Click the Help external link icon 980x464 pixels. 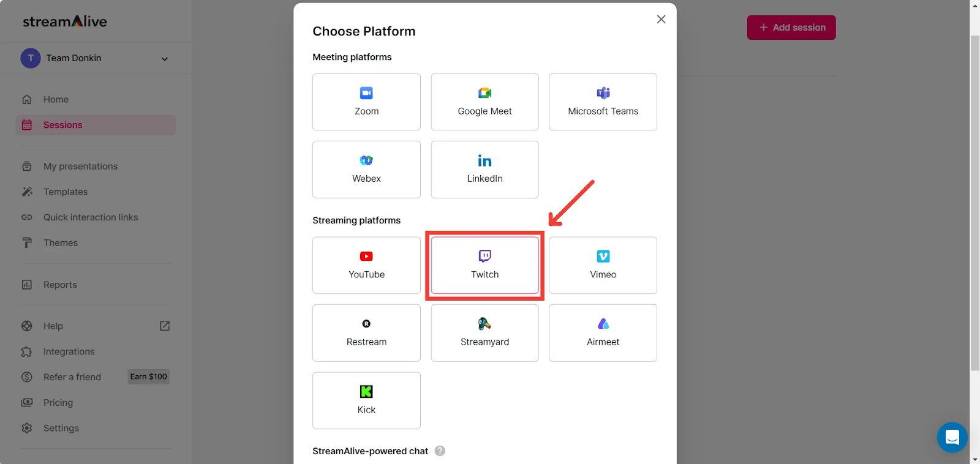click(165, 326)
